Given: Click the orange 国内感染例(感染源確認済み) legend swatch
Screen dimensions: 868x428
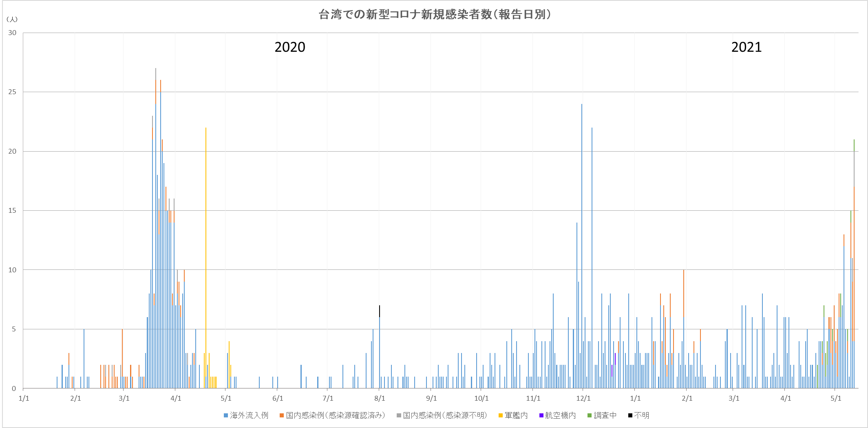Looking at the screenshot, I should click(281, 415).
